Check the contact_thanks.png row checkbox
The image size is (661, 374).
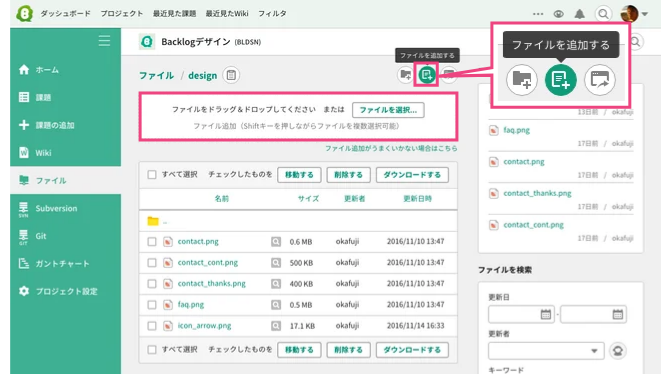[x=152, y=284]
